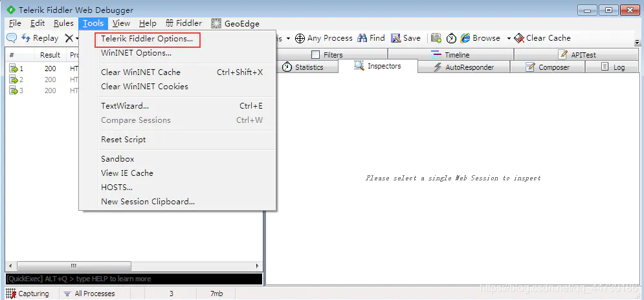The height and width of the screenshot is (300, 644).
Task: Tick the checkbox on the Filters tab
Action: click(x=315, y=54)
